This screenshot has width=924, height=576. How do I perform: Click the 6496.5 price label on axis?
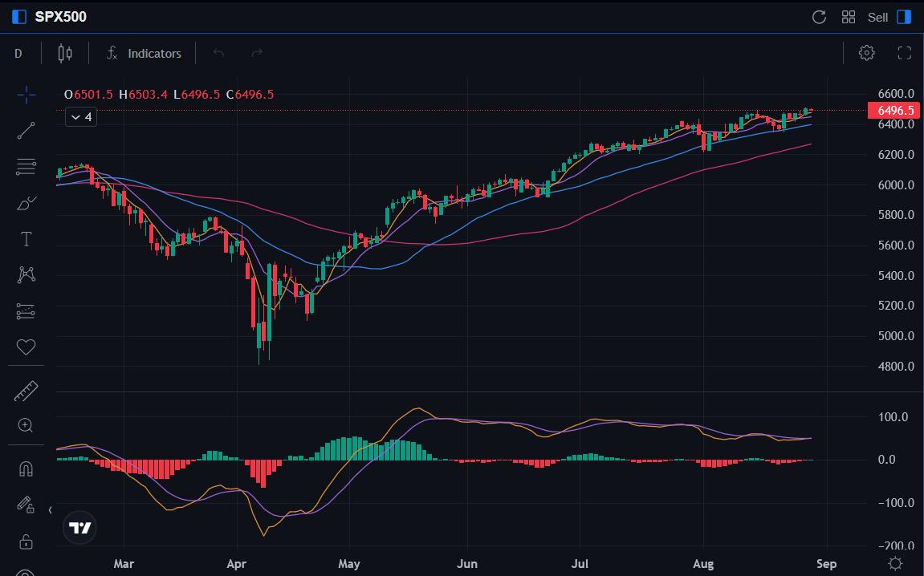[x=893, y=111]
